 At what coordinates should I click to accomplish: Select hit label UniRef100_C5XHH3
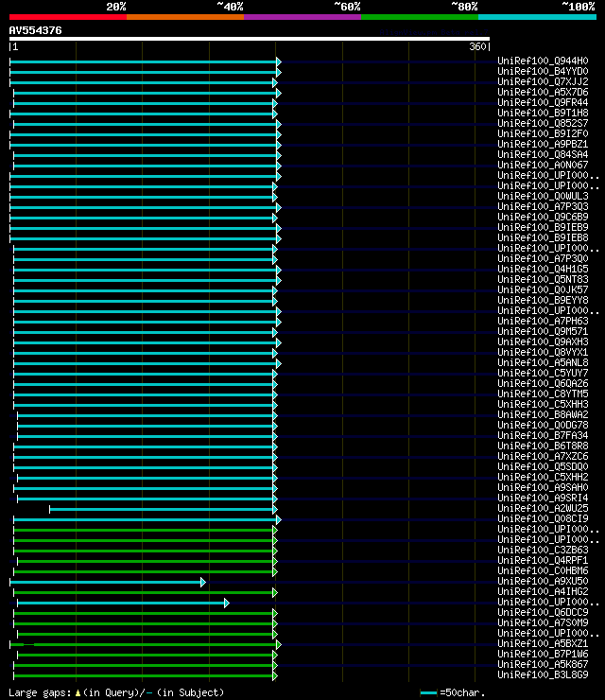(543, 404)
